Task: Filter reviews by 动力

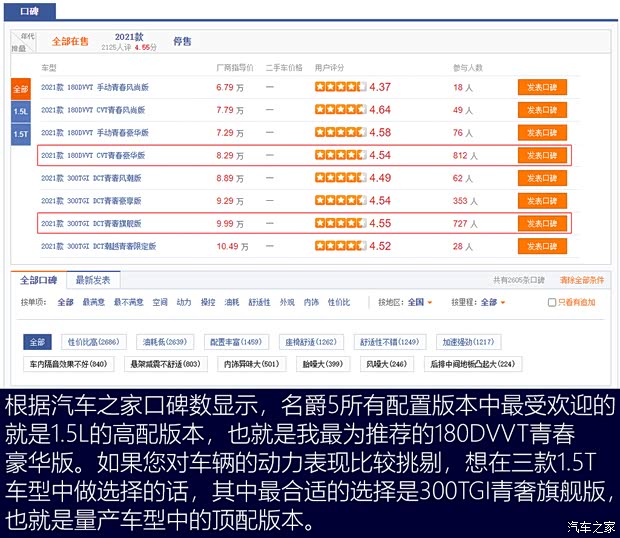Action: point(184,302)
